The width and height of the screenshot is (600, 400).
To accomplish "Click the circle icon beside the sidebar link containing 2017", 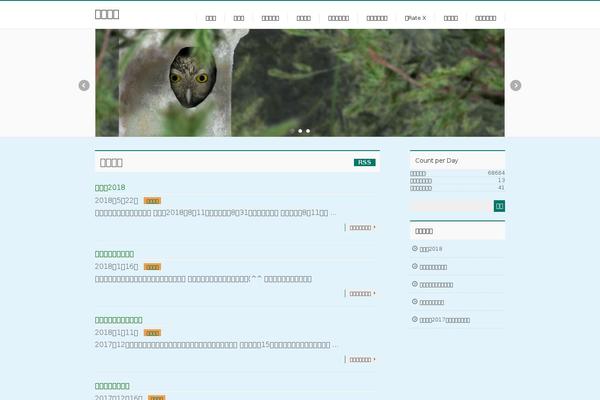I will 414,319.
